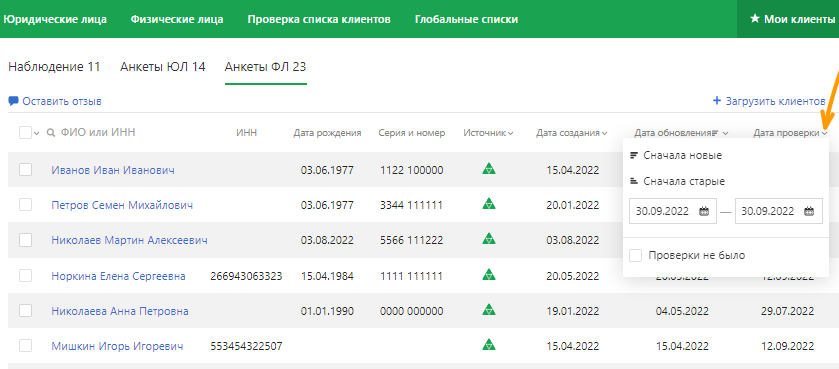Toggle the select-all checkbox in table header

[x=25, y=133]
